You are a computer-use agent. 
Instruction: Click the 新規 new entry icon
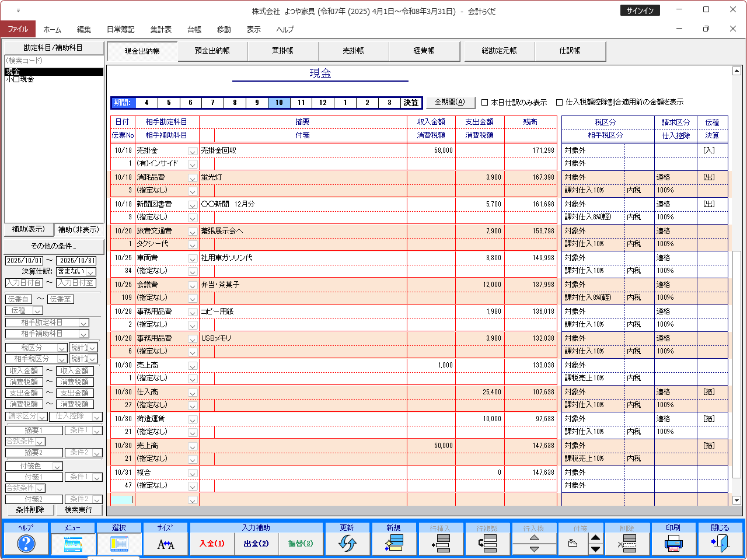click(394, 544)
